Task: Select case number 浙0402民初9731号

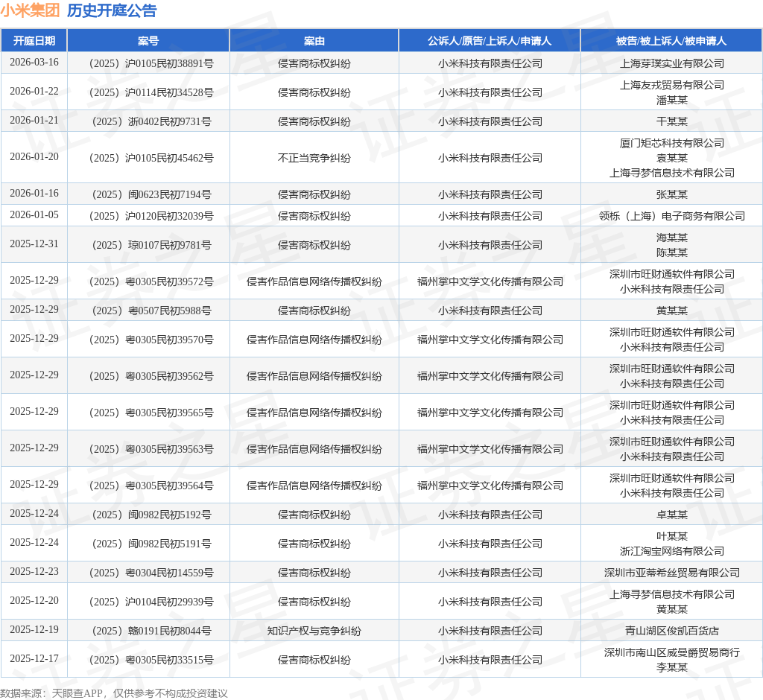Action: [151, 121]
